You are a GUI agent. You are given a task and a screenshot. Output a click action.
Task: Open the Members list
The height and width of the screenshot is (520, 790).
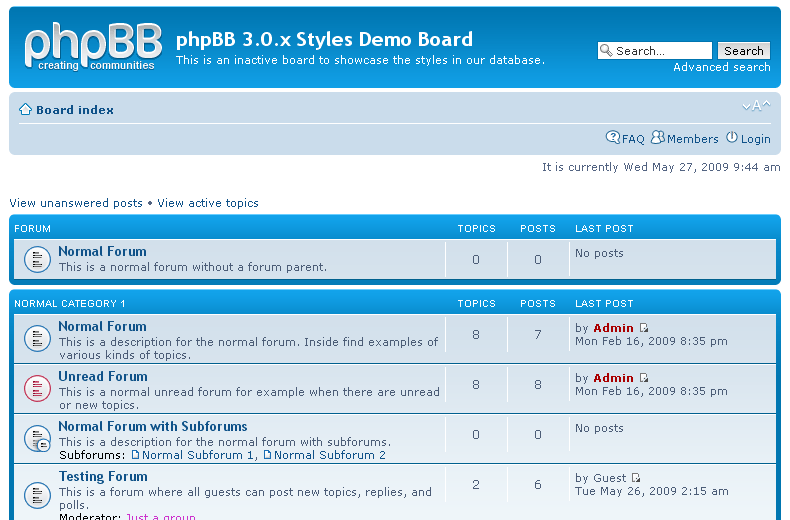pyautogui.click(x=692, y=139)
